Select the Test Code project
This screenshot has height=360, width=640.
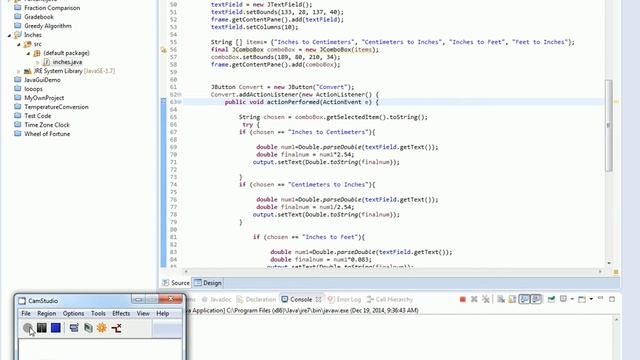pyautogui.click(x=38, y=116)
